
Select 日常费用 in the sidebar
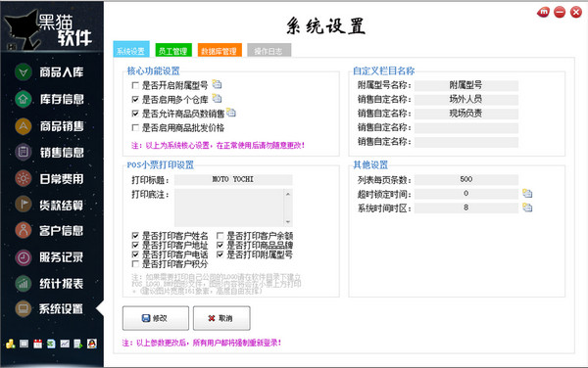tap(50, 178)
